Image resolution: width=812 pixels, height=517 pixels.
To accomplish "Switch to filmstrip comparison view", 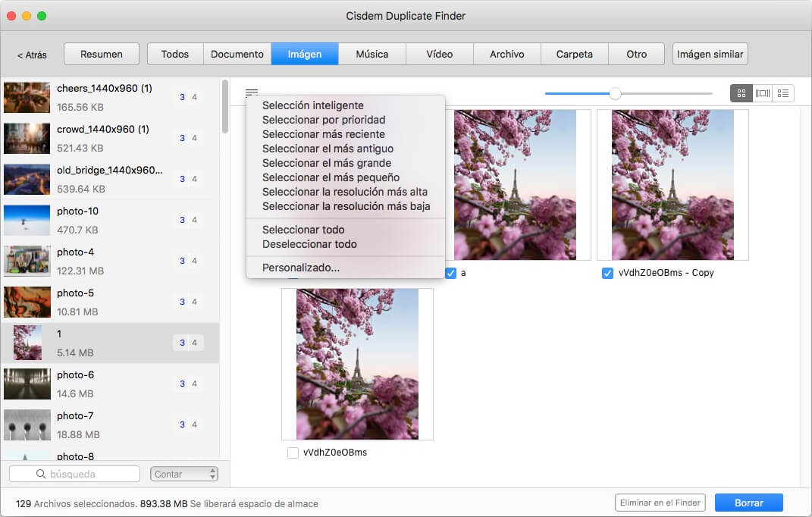I will tap(762, 93).
